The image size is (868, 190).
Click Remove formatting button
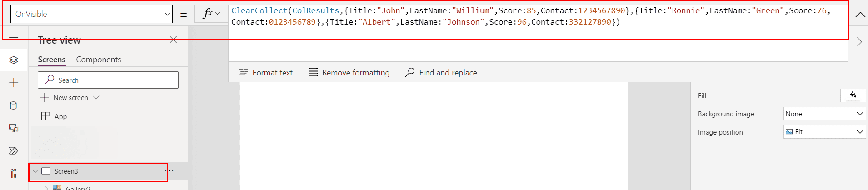click(x=349, y=73)
